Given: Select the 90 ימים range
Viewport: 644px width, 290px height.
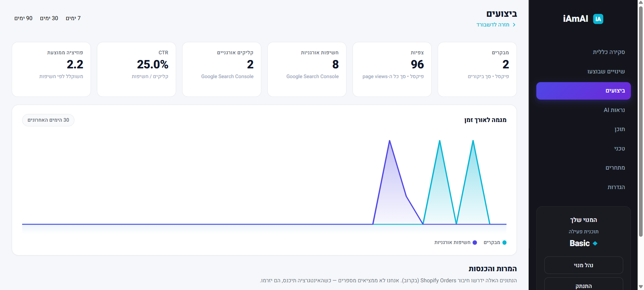Looking at the screenshot, I should pyautogui.click(x=23, y=18).
